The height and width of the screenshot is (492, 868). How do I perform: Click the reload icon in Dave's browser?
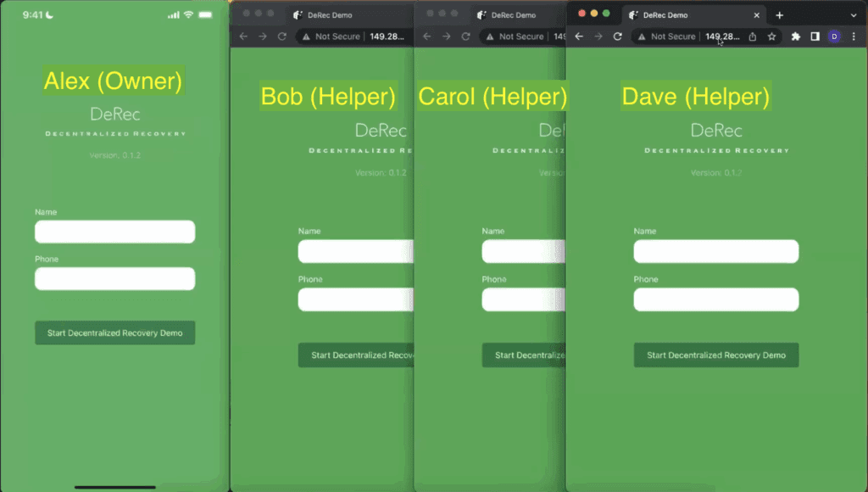point(617,36)
